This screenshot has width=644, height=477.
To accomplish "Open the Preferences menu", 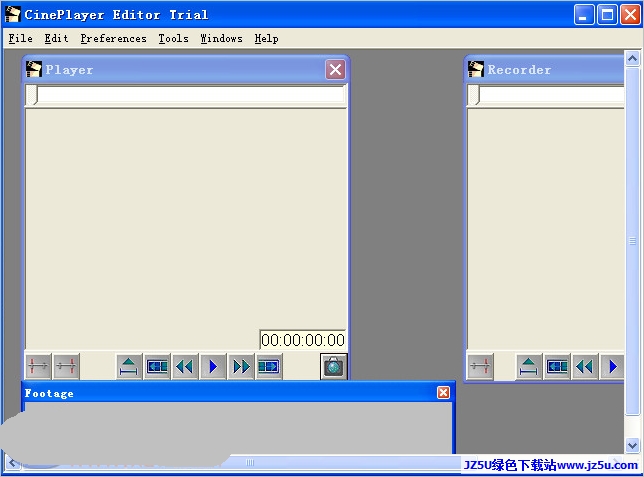I will point(113,39).
